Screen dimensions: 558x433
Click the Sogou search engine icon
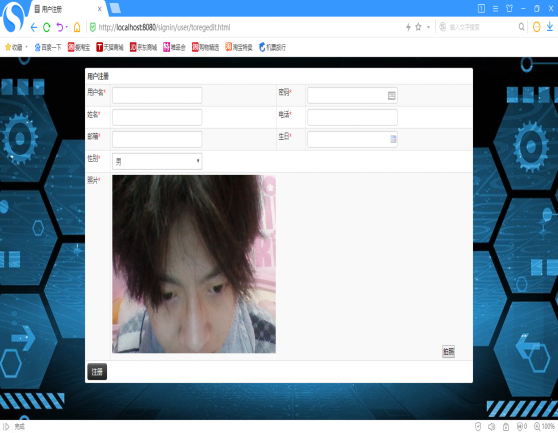tap(442, 27)
